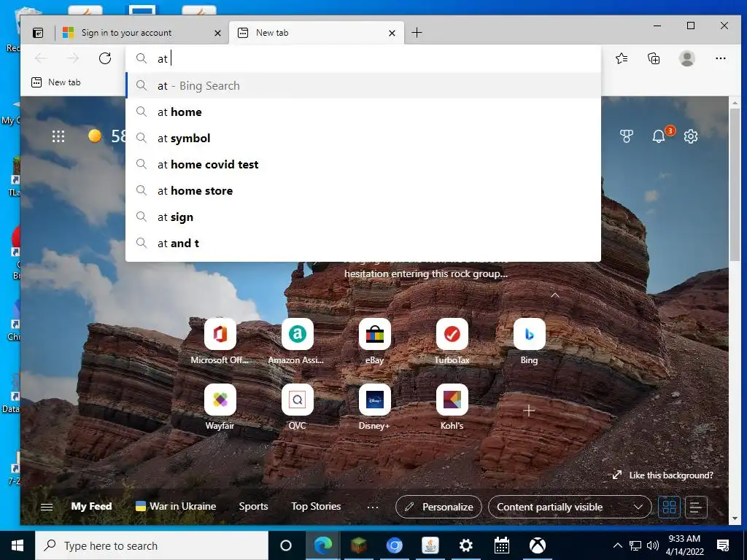Open Content partially visible dropdown
Screen dimensions: 747x560
click(x=570, y=507)
